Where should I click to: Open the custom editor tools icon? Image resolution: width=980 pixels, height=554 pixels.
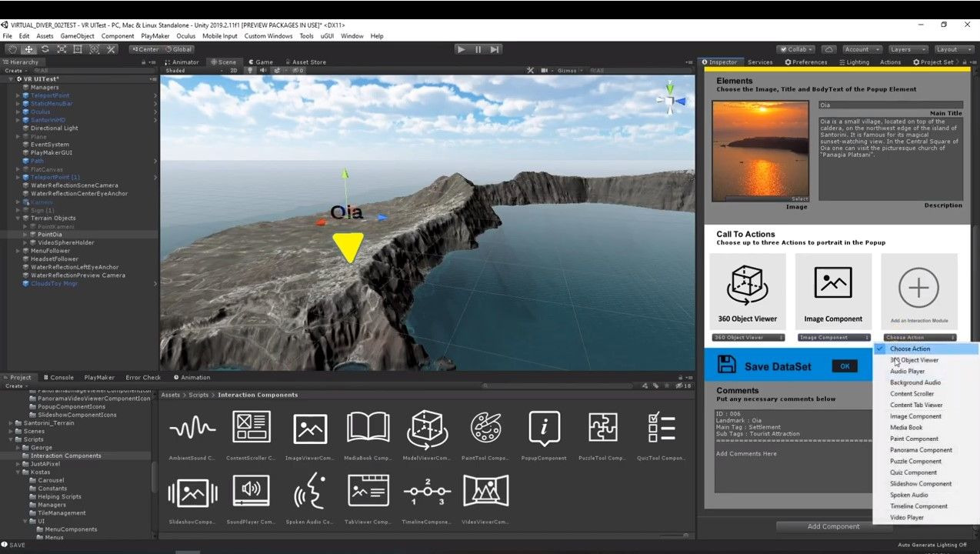pos(111,49)
